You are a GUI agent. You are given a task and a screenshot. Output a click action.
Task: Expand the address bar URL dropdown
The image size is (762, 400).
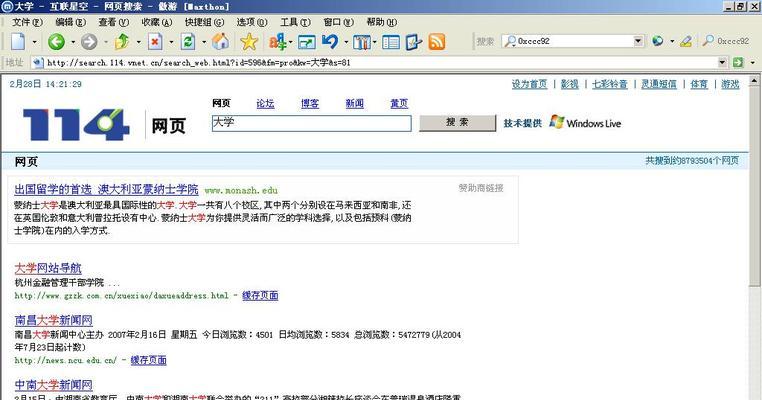tap(722, 62)
